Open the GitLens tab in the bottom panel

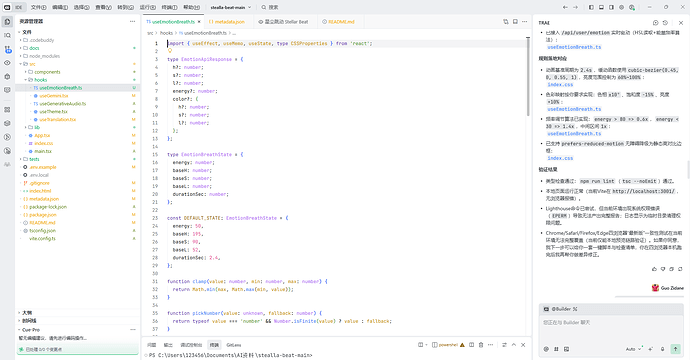click(x=234, y=345)
